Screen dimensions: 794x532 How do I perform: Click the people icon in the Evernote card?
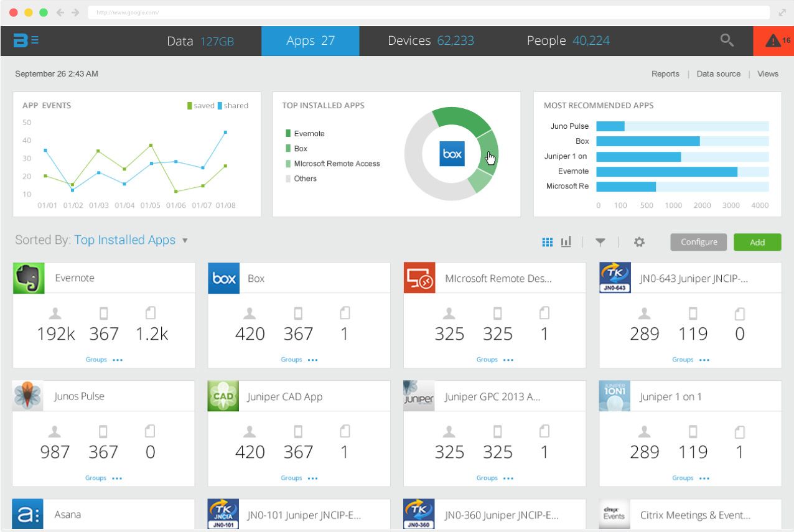tap(55, 313)
